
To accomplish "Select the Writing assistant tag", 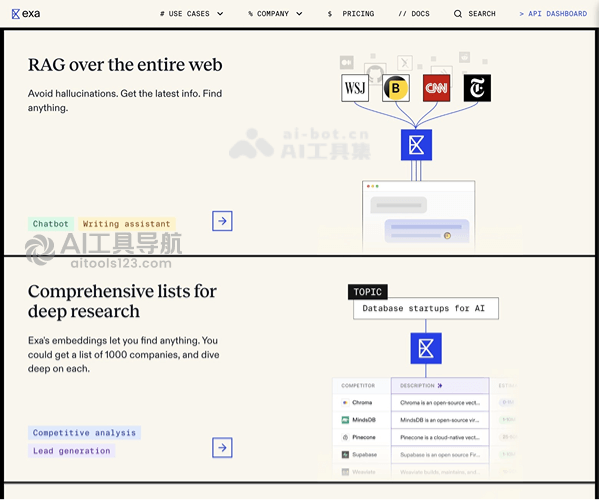I will point(127,224).
